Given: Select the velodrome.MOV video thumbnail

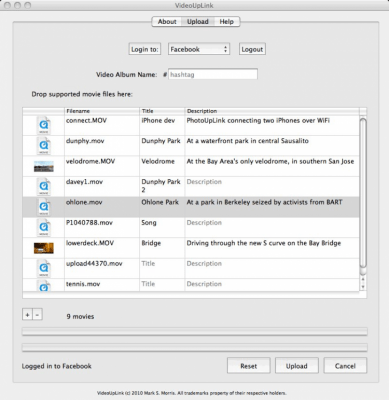Looking at the screenshot, I should [44, 166].
